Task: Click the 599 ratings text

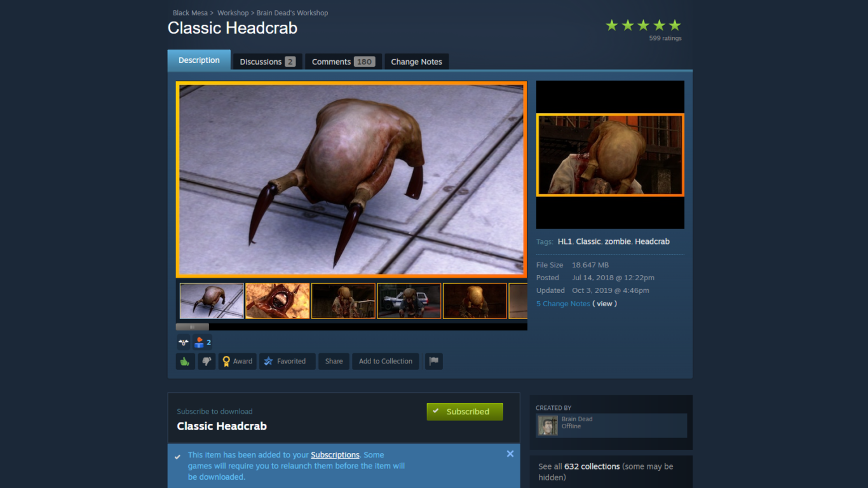Action: 665,38
